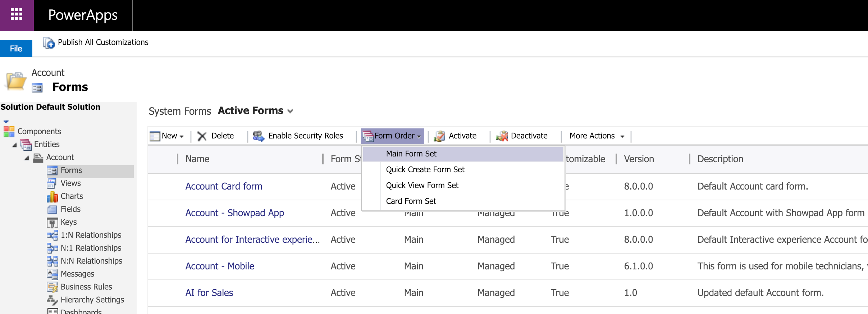
Task: Click Enable Security Roles button
Action: click(x=298, y=136)
